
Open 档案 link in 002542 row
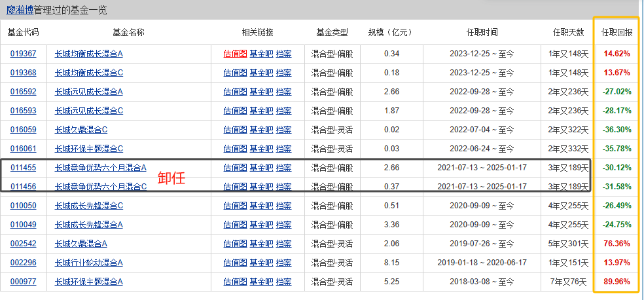point(284,243)
